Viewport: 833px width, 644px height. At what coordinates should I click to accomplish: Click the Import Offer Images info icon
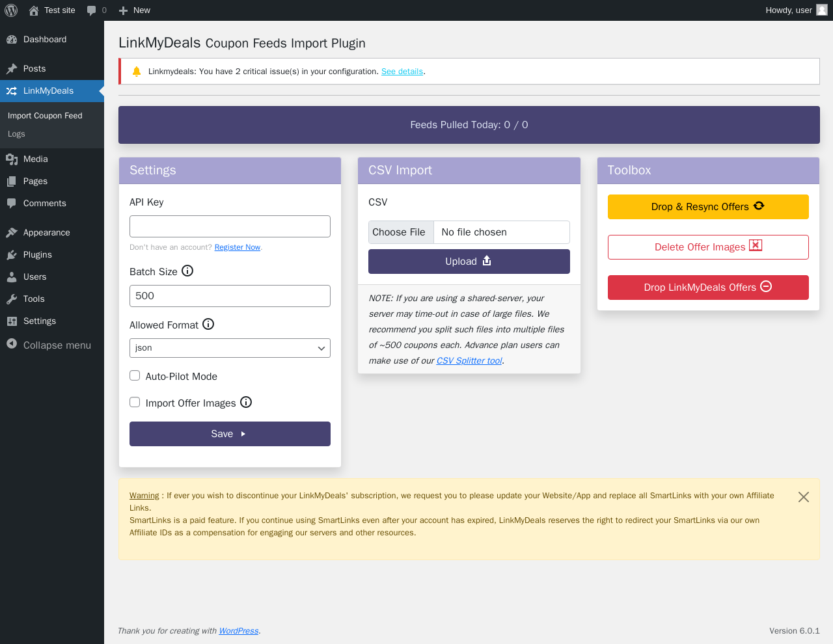(x=246, y=402)
